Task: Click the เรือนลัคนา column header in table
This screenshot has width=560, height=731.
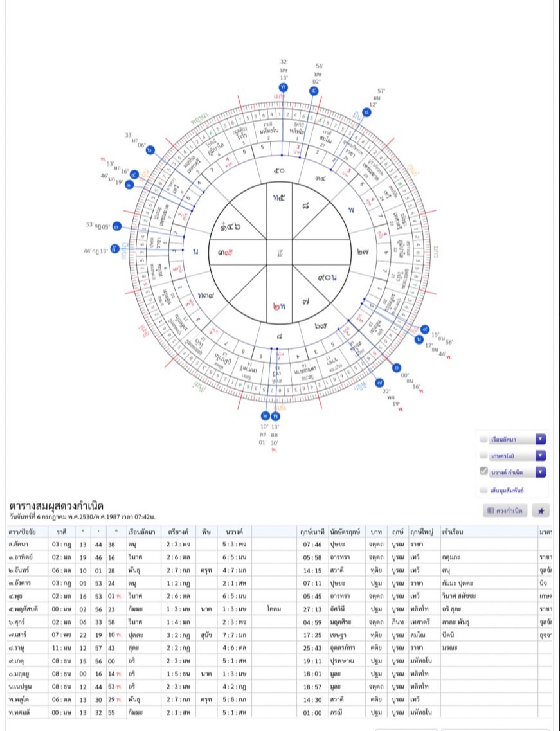Action: (141, 532)
